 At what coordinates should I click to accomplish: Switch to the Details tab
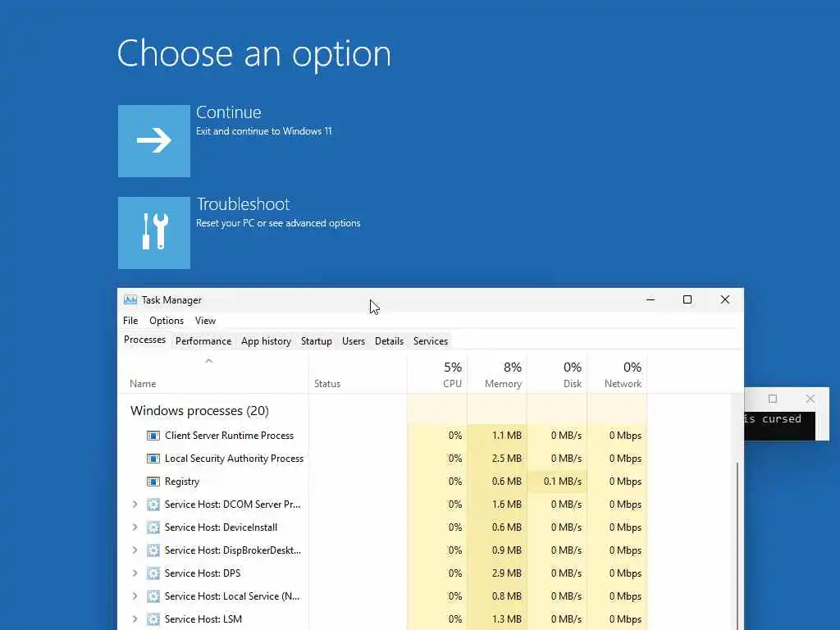389,341
